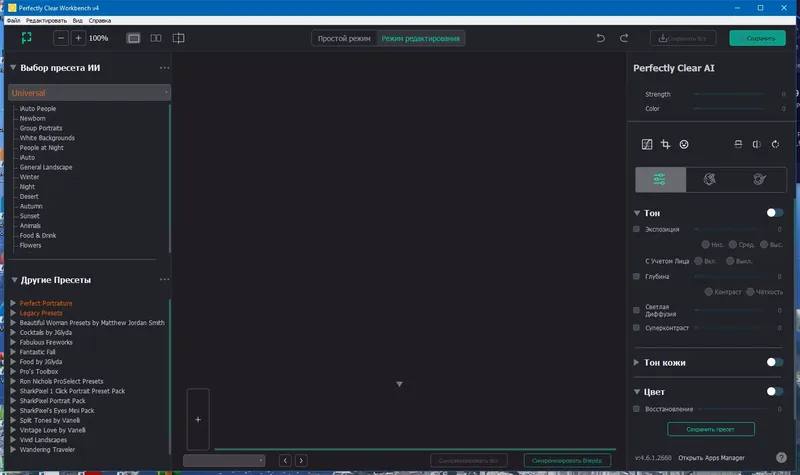Open the face detection tool icon
The height and width of the screenshot is (475, 800).
684,144
